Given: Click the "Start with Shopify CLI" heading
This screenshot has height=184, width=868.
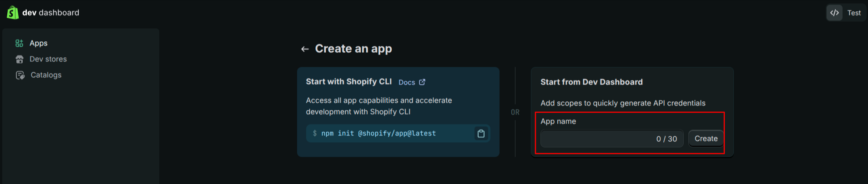Looking at the screenshot, I should pos(348,82).
